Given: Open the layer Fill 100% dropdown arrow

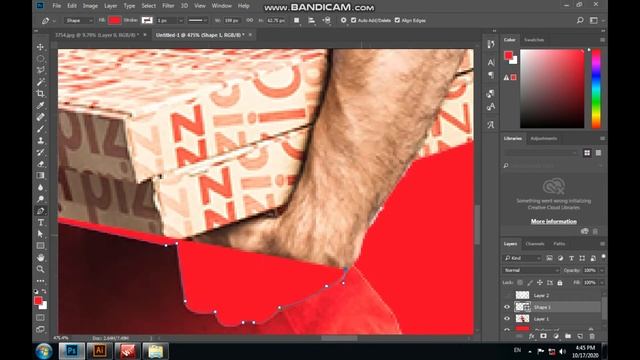Looking at the screenshot, I should coord(602,282).
